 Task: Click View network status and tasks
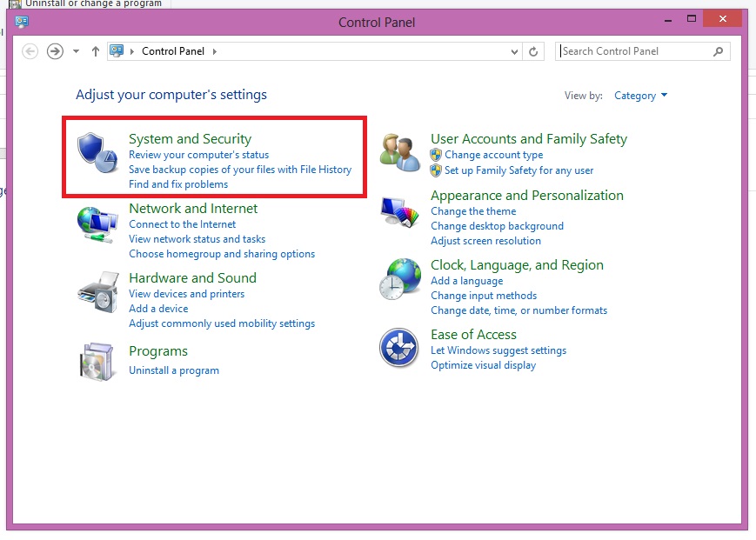(197, 239)
